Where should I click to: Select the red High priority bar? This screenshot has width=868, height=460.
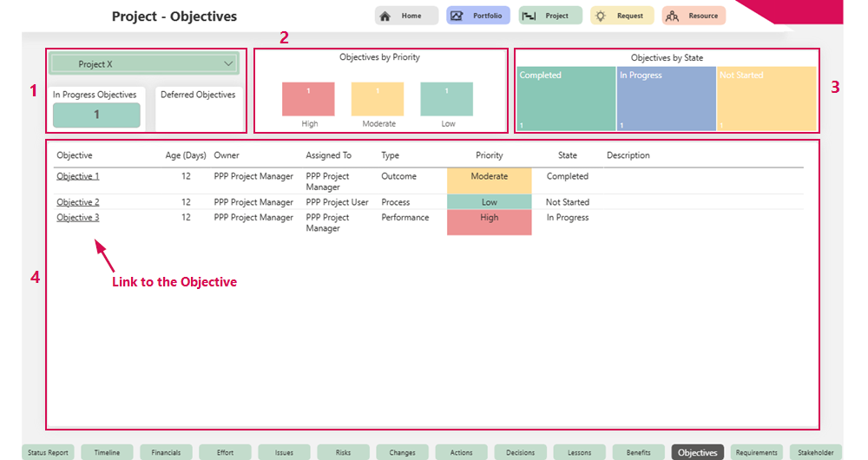308,99
